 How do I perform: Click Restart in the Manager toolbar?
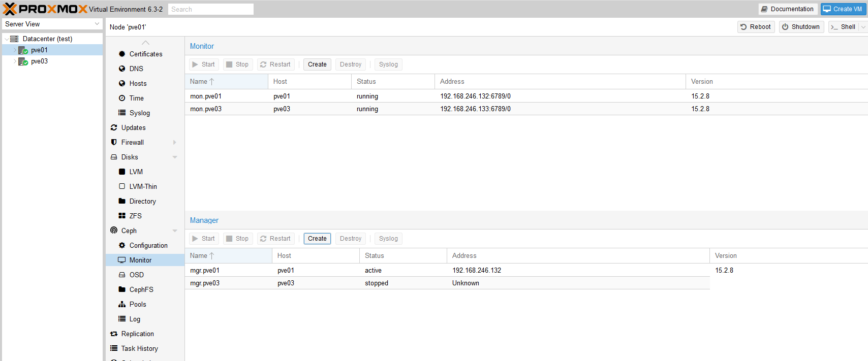[x=275, y=239]
